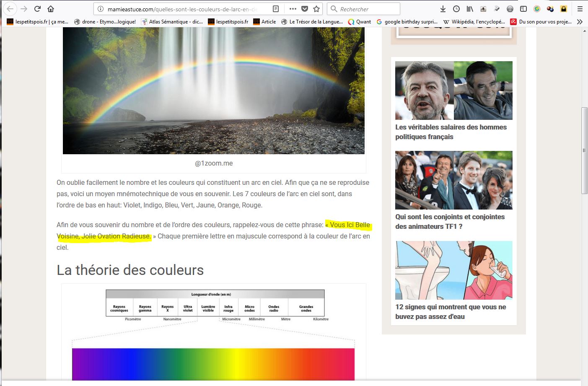This screenshot has width=588, height=386.
Task: Open article on French politicians' salaries
Action: point(451,132)
